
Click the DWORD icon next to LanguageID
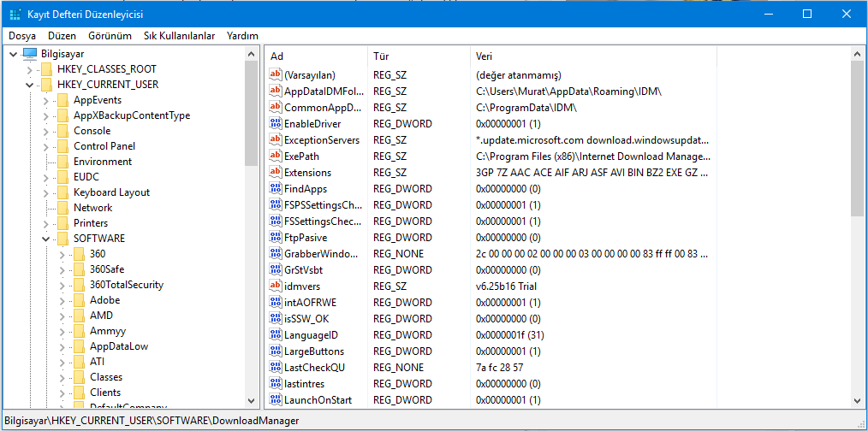point(275,334)
